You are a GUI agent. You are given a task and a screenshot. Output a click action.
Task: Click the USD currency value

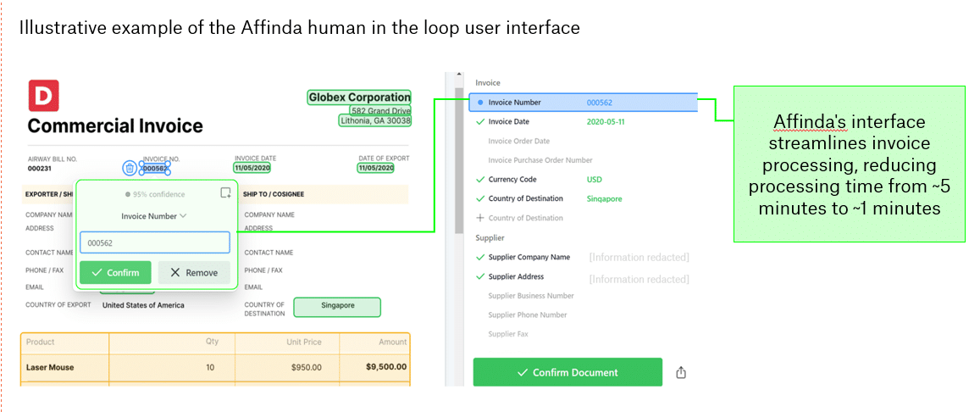point(595,180)
